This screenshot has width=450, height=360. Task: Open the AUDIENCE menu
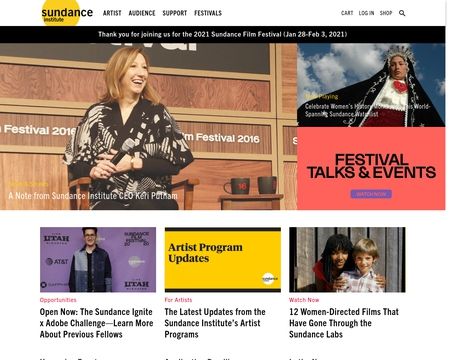pos(142,13)
